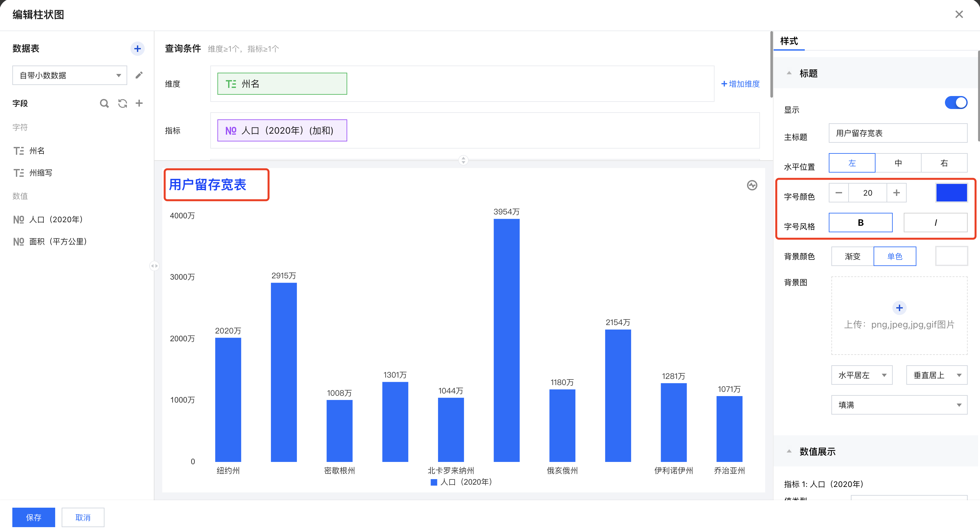Toggle the italic I font style
Viewport: 980px width, 532px height.
935,223
